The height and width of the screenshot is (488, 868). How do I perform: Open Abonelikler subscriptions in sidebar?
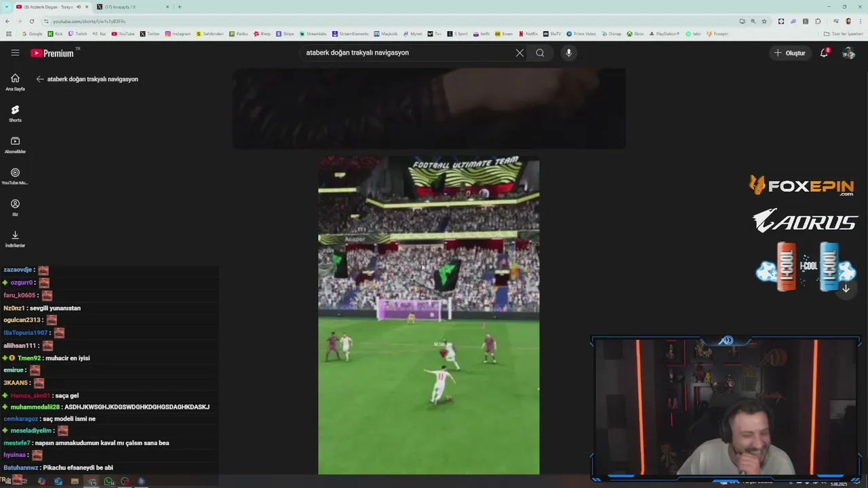pyautogui.click(x=15, y=145)
